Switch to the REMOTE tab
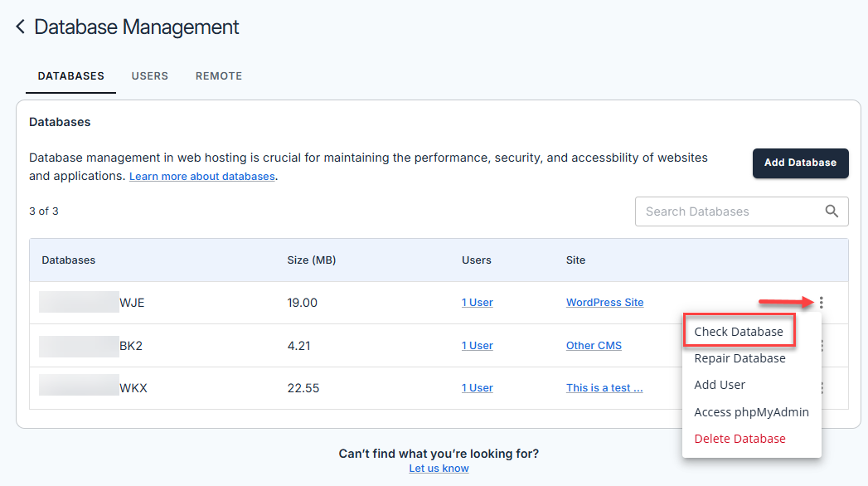 point(218,75)
